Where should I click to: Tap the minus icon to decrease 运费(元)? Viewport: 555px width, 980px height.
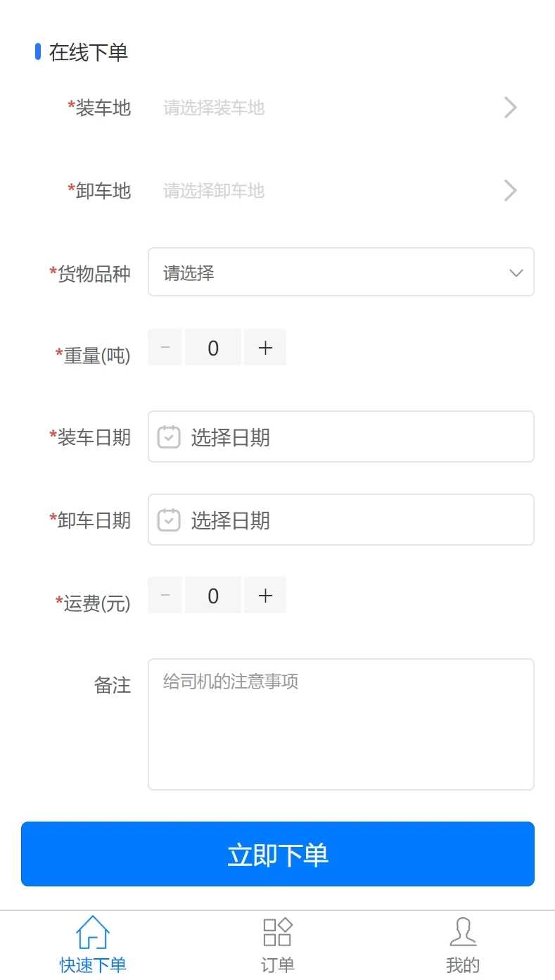[165, 595]
